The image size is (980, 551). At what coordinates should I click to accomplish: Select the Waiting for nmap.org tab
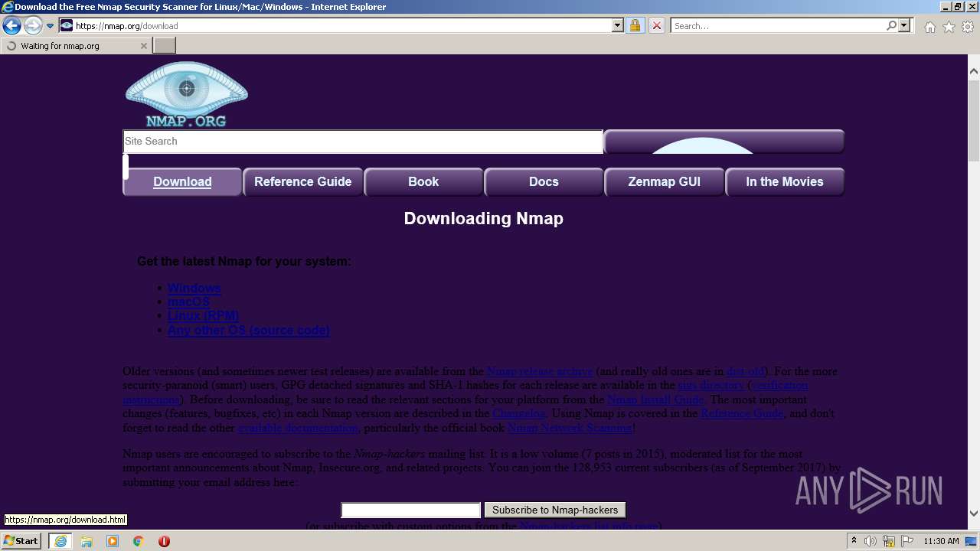[x=75, y=46]
